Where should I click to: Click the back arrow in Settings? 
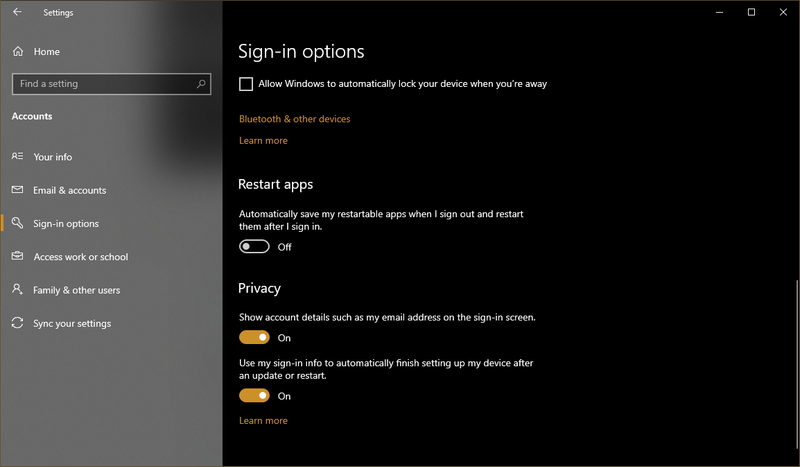point(17,12)
